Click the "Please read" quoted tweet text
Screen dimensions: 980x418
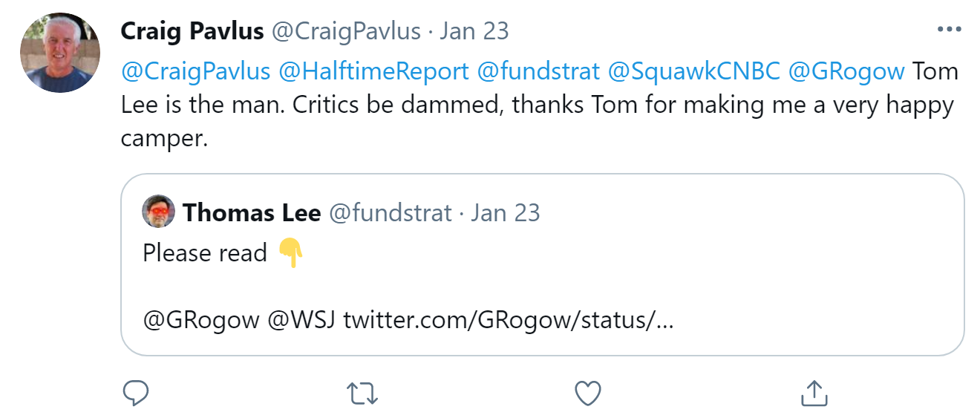click(x=205, y=253)
